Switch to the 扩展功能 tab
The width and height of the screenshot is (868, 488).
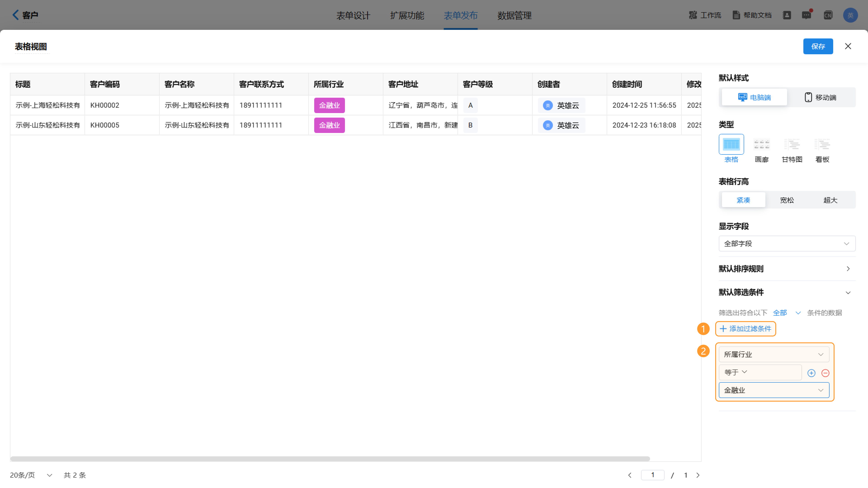tap(407, 15)
